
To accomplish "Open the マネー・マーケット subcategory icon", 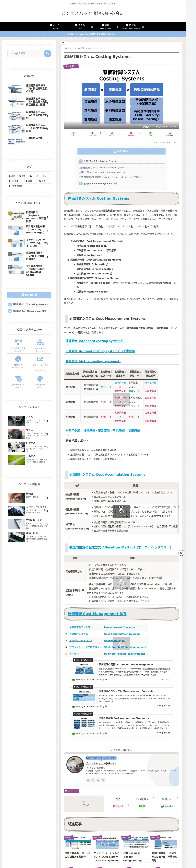I will pos(40,363).
